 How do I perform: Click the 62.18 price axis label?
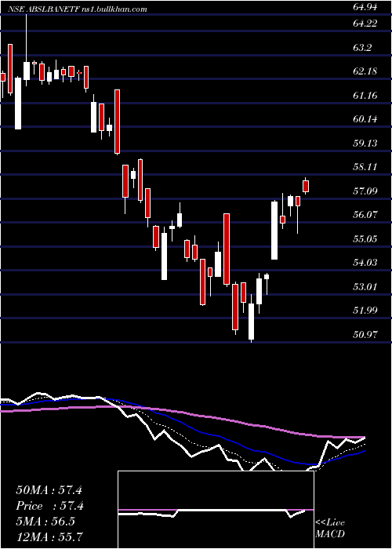click(365, 71)
